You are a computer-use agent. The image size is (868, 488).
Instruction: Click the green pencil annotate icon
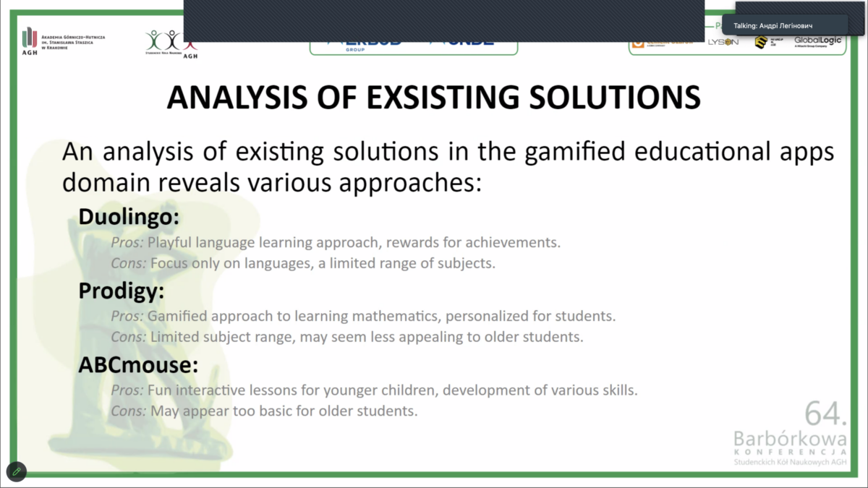click(16, 471)
